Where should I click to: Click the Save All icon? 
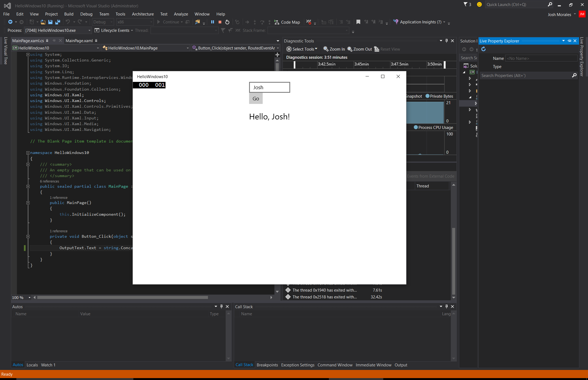[x=57, y=22]
